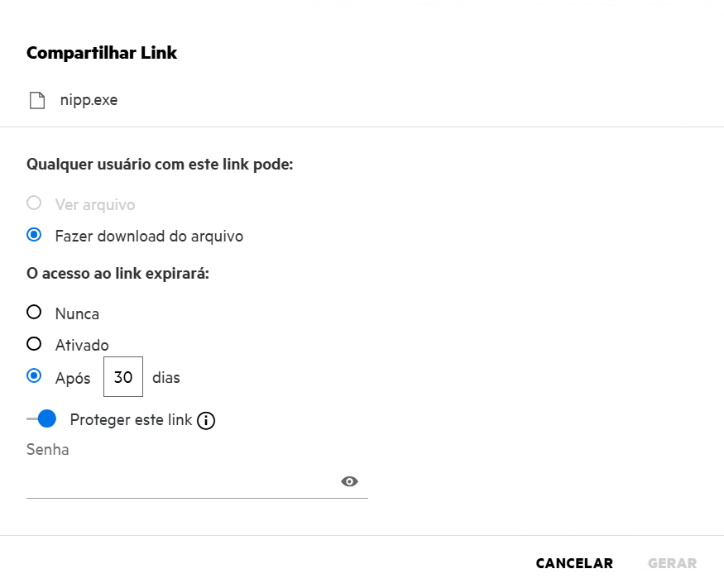
Task: Open info icon next to Proteger este link
Action: 206,421
